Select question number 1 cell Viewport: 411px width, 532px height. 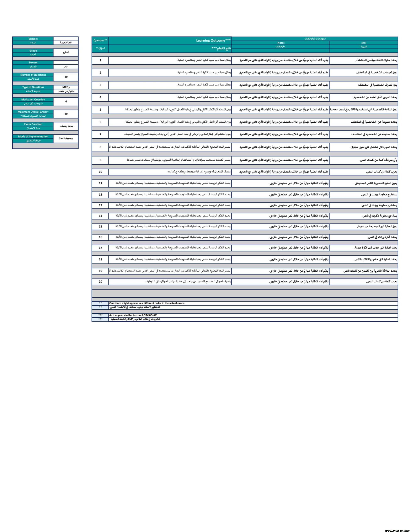[x=100, y=60]
